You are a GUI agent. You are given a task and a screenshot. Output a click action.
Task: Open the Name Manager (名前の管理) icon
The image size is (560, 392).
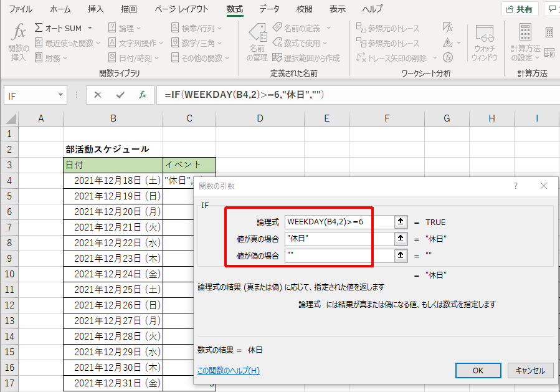click(x=257, y=42)
